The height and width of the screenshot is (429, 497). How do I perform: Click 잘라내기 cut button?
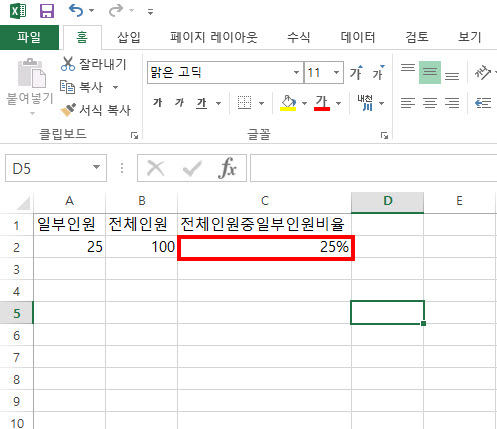coord(93,64)
